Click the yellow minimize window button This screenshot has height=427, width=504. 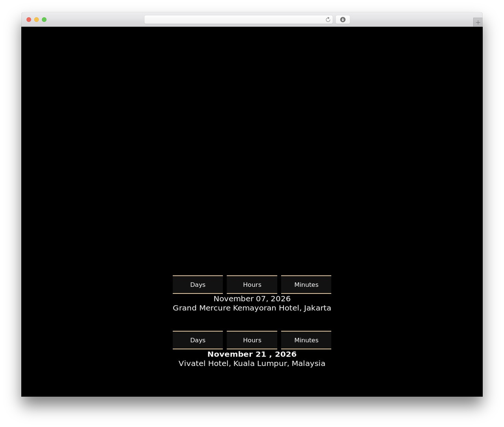point(37,20)
